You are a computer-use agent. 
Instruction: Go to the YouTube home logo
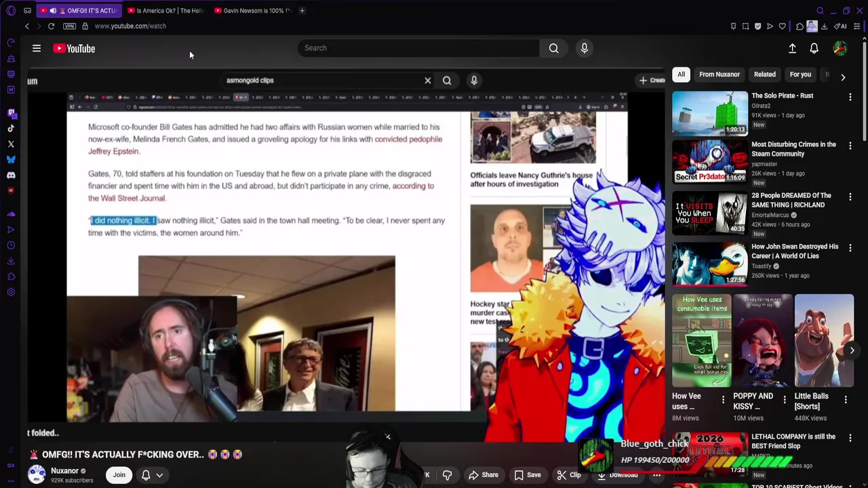[74, 48]
